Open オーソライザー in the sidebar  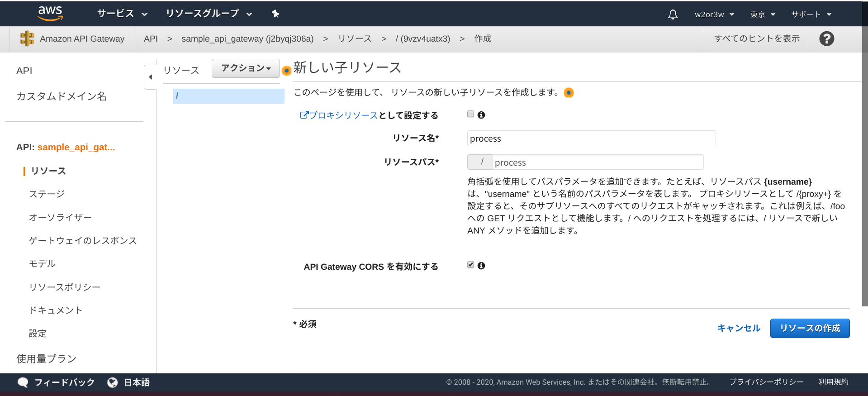60,218
